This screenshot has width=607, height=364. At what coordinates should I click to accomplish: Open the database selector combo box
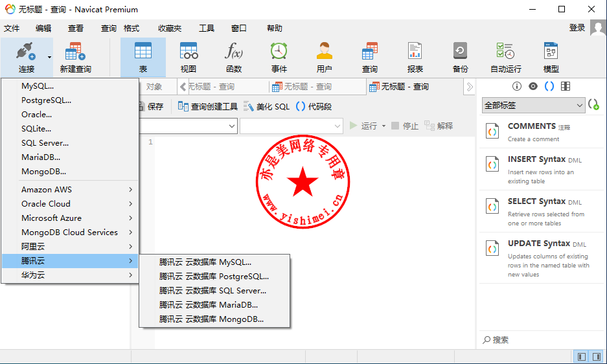coord(292,126)
